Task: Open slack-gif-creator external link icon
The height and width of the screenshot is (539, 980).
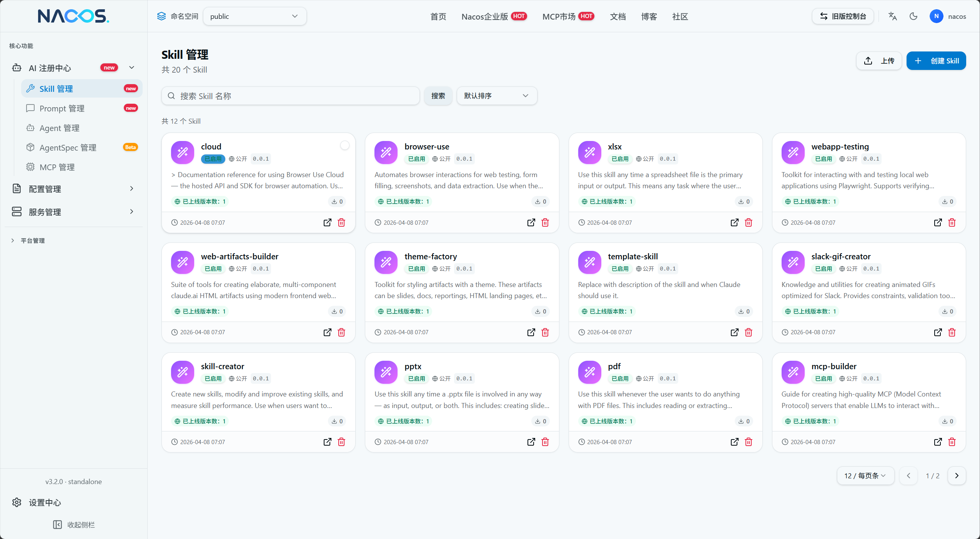Action: pyautogui.click(x=938, y=332)
